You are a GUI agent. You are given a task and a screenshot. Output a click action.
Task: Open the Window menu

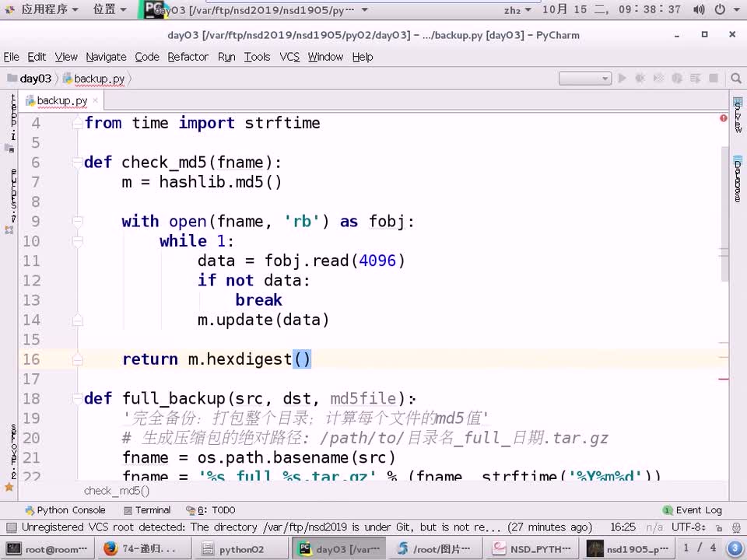(x=325, y=57)
